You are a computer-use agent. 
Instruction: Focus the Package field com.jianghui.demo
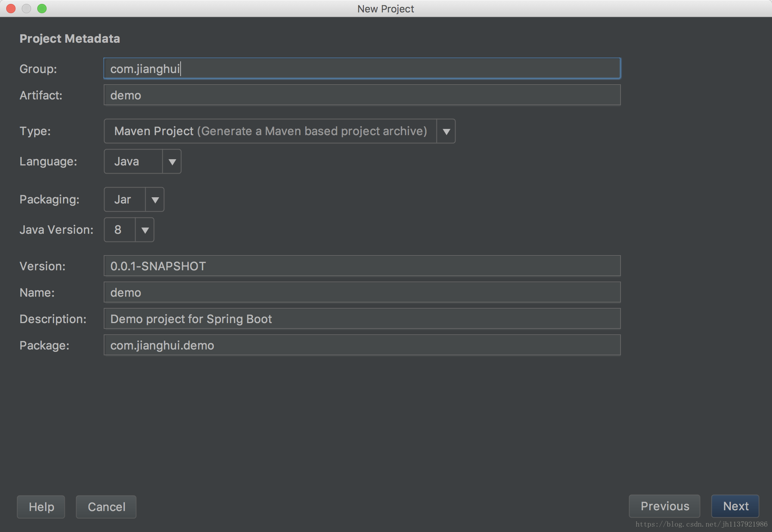click(362, 345)
